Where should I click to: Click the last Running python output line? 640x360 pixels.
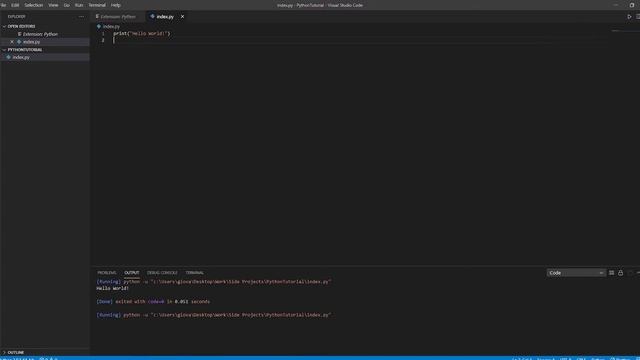214,315
